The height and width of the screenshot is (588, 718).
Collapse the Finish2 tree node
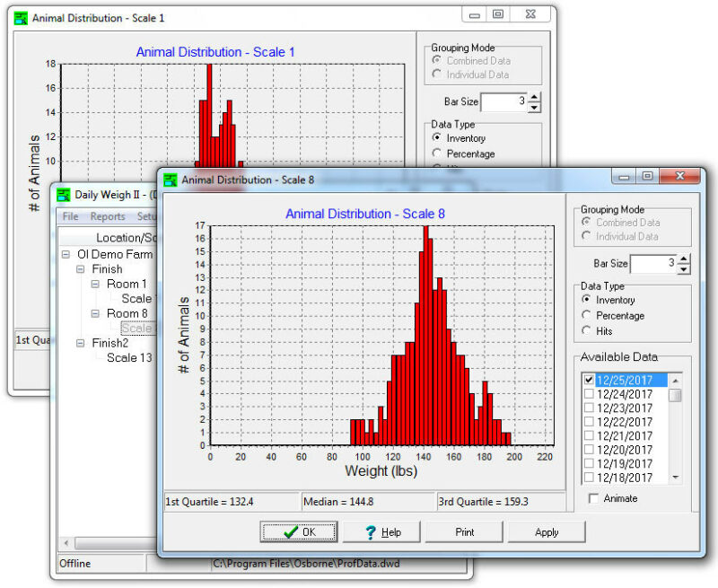(x=80, y=342)
